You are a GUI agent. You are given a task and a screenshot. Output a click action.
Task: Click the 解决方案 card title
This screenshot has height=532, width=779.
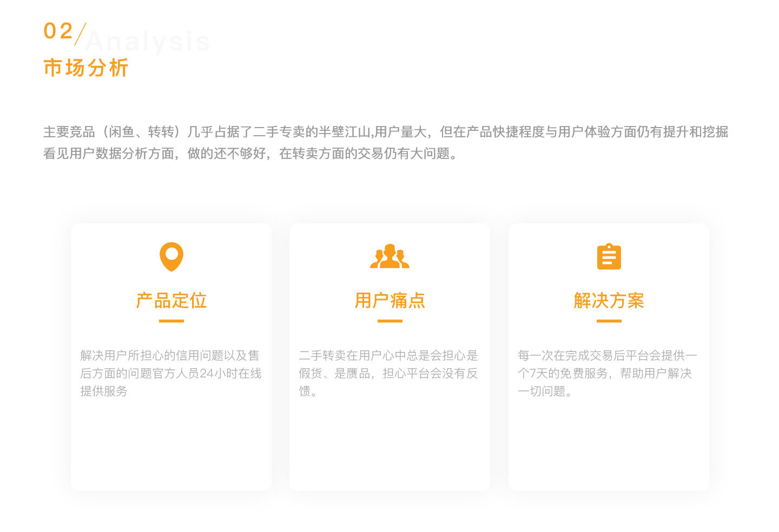(609, 301)
